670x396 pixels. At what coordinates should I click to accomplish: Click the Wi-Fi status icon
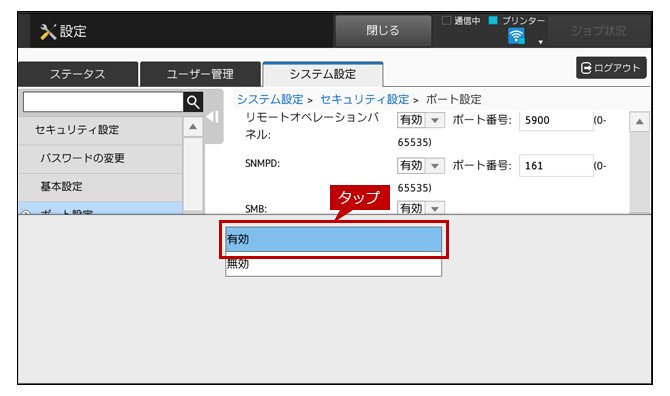tap(516, 36)
